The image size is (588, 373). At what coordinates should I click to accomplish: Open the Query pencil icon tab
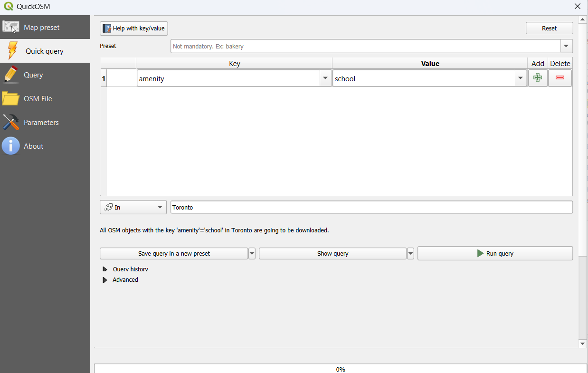coord(10,75)
